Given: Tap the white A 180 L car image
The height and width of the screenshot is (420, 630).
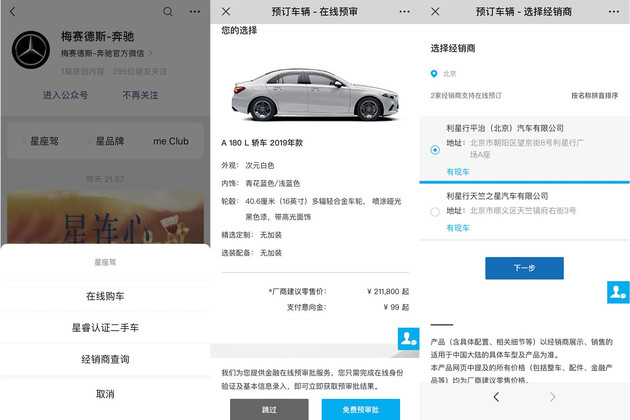Looking at the screenshot, I should tap(315, 94).
